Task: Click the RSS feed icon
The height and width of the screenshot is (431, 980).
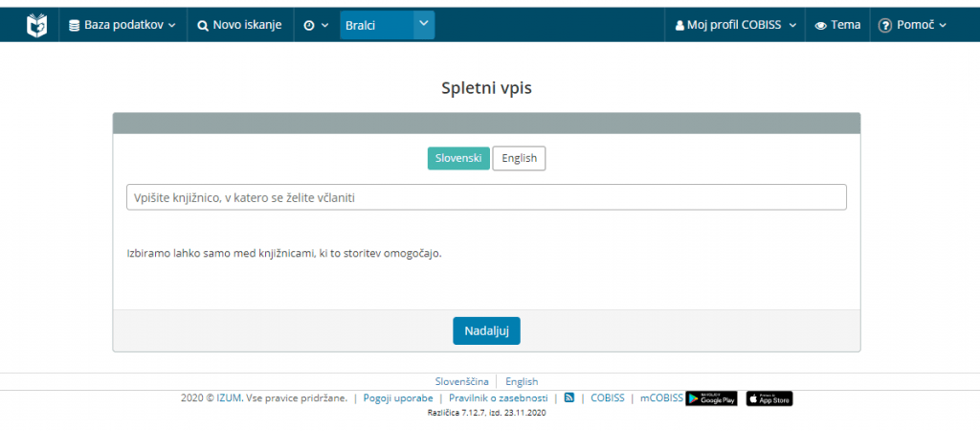Action: (568, 397)
